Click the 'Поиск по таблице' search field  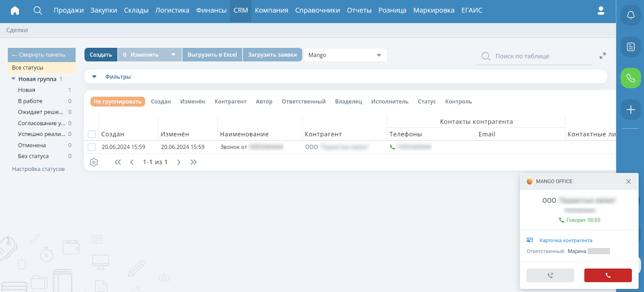pos(539,56)
